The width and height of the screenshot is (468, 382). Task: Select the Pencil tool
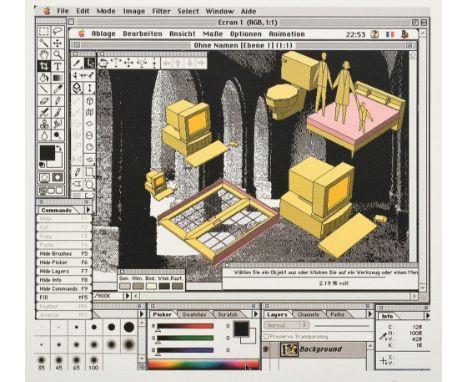point(58,101)
